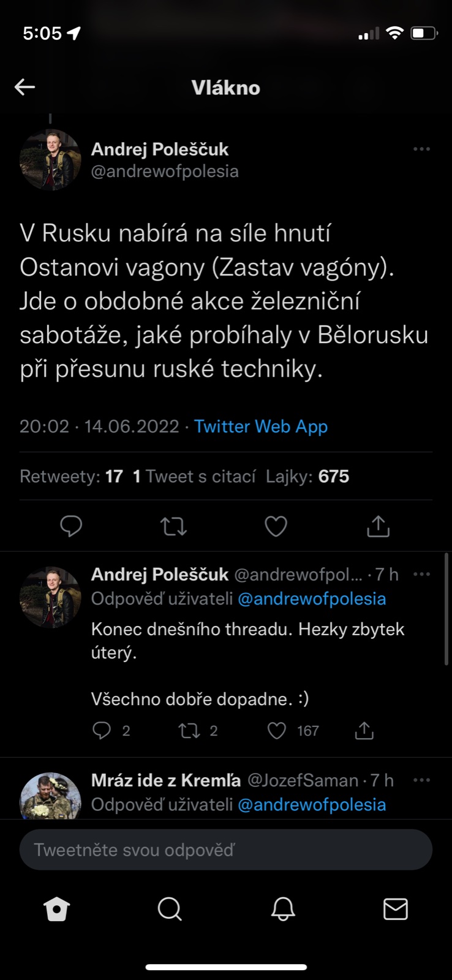The width and height of the screenshot is (452, 980).
Task: Switch to the Search tab
Action: [170, 910]
